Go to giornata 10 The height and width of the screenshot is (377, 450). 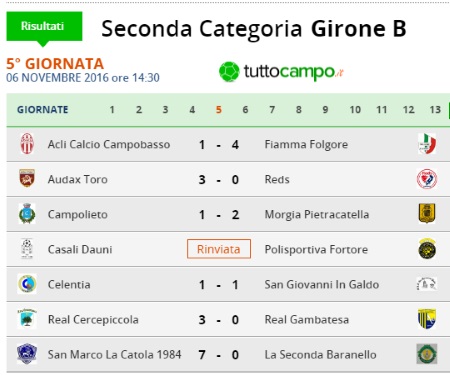[355, 110]
